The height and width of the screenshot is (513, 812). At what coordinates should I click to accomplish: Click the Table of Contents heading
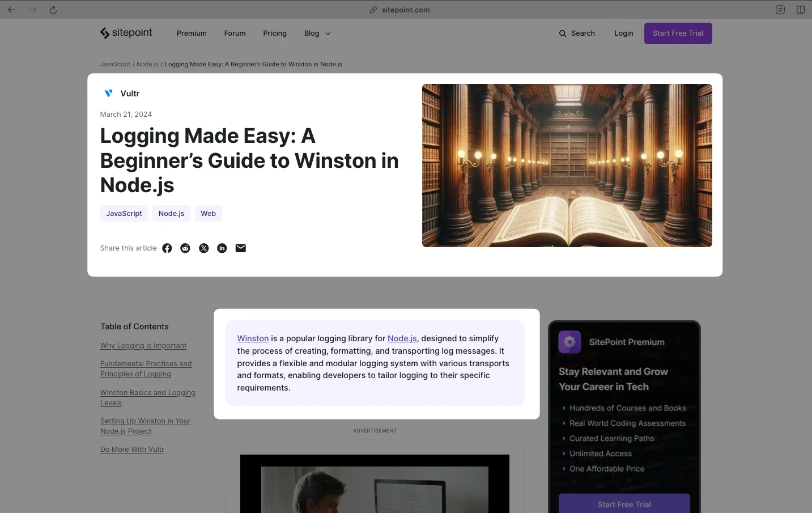[x=134, y=327]
